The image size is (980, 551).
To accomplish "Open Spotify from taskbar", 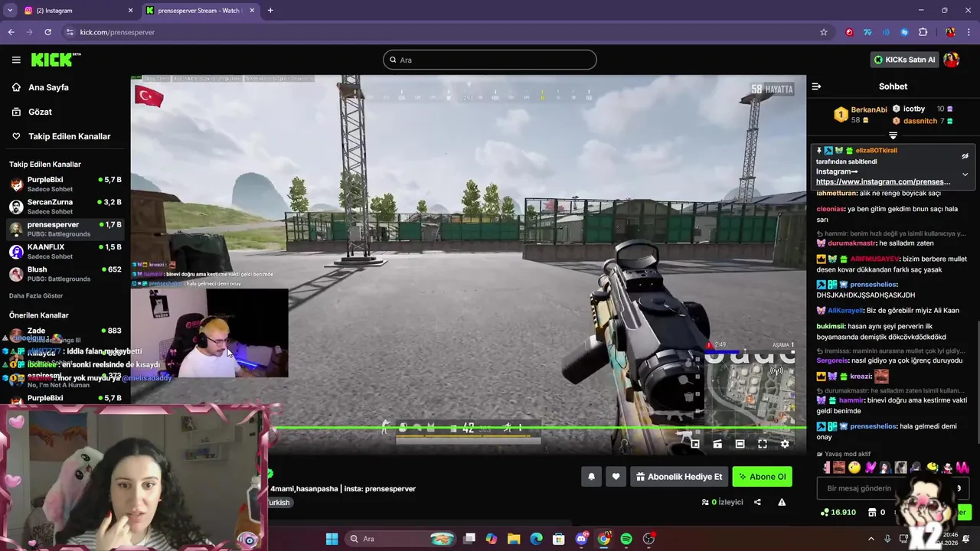I will [x=626, y=539].
